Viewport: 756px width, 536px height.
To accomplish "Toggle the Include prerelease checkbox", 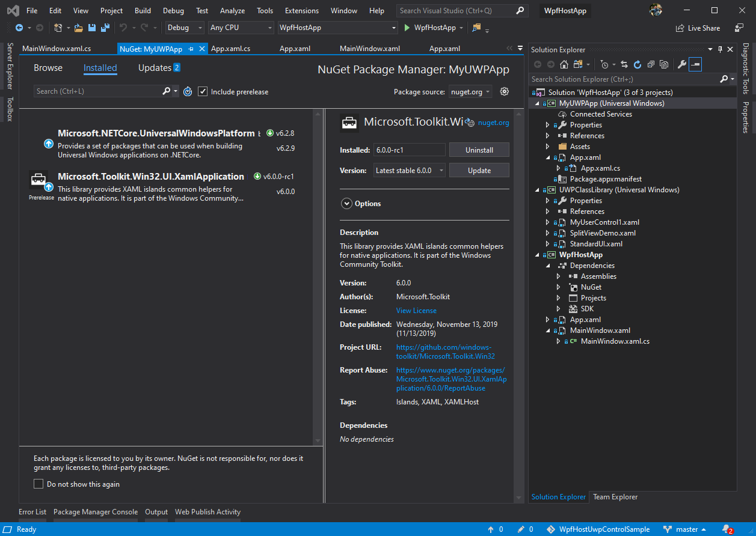I will 203,91.
